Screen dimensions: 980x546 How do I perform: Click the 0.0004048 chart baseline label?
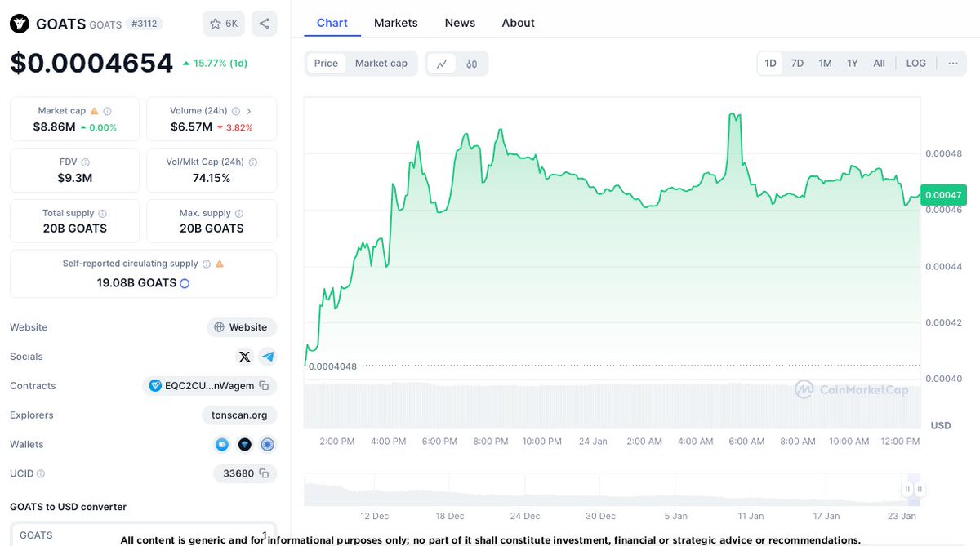333,366
